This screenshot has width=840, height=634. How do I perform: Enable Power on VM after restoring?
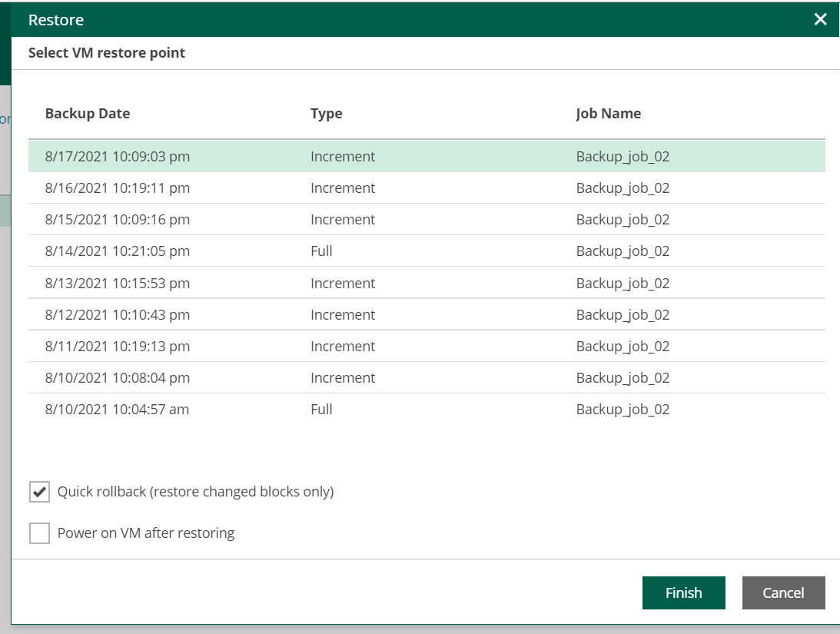point(39,533)
